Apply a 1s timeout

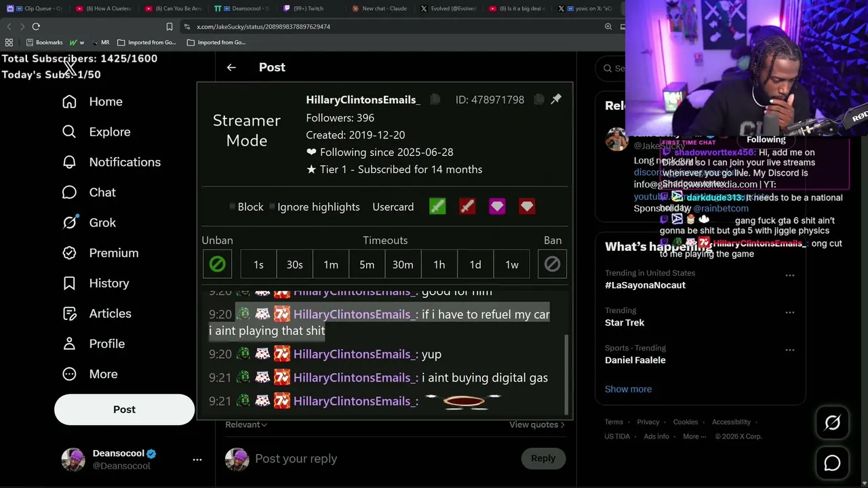coord(258,264)
